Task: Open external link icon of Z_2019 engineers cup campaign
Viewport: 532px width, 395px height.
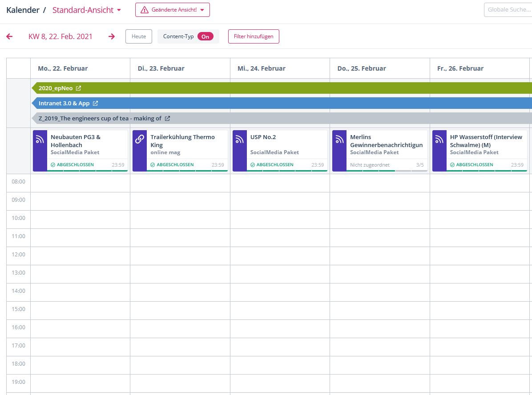Action: click(x=167, y=119)
